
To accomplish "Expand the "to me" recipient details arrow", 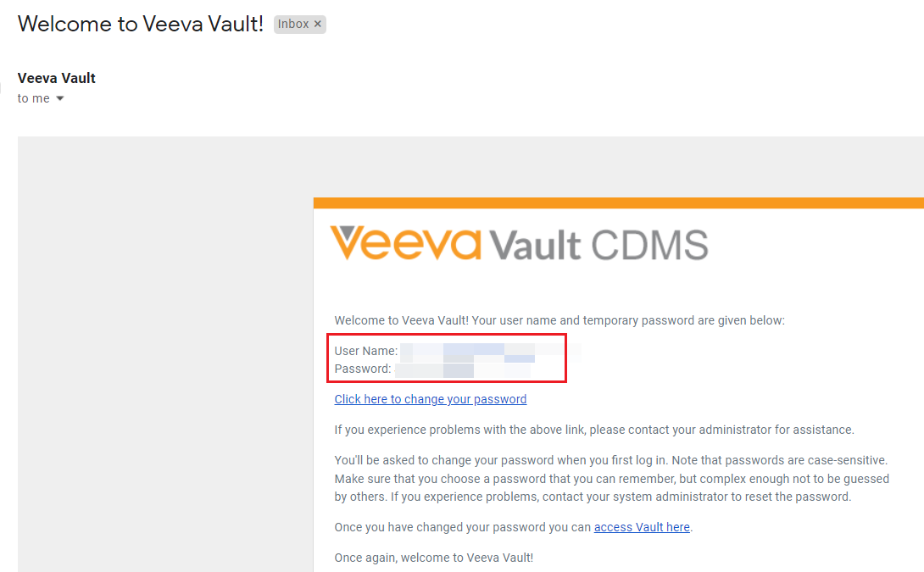I will click(60, 99).
